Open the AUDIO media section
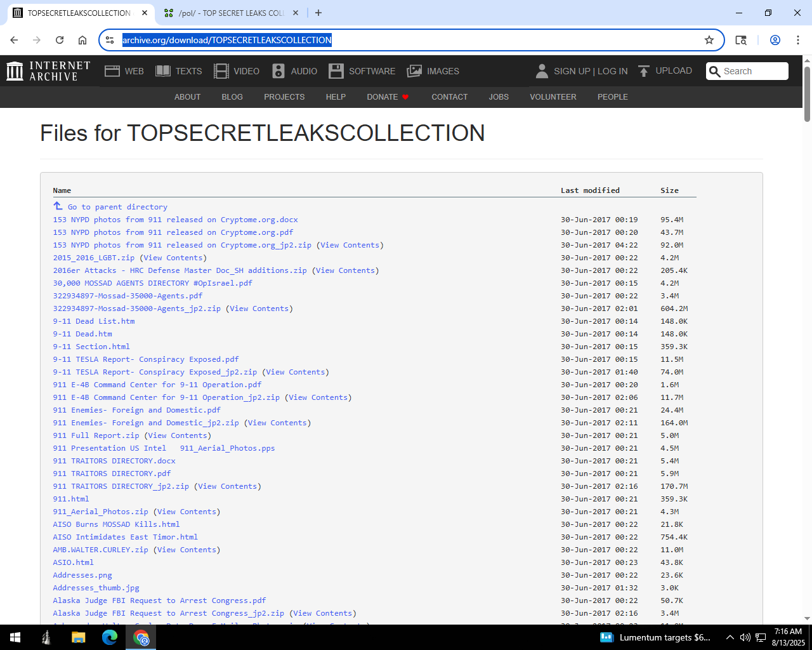Viewport: 812px width, 650px height. click(x=294, y=71)
